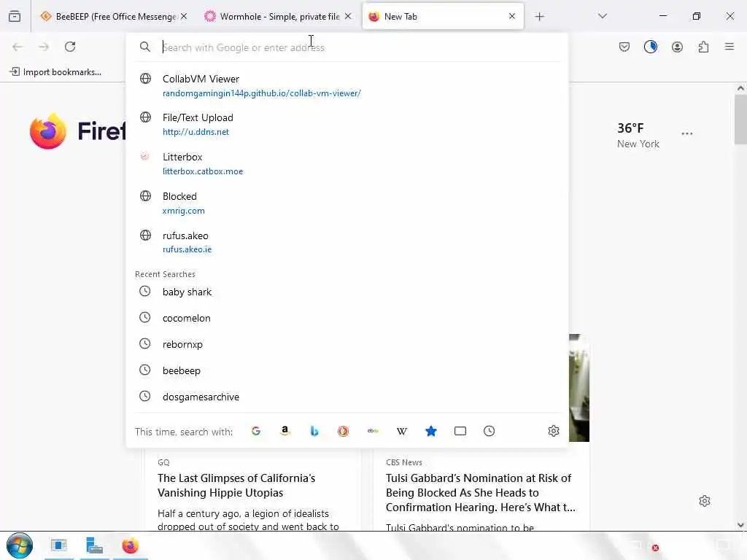The width and height of the screenshot is (747, 560).
Task: Click the globe icon beside CollabVM Viewer
Action: 145,79
